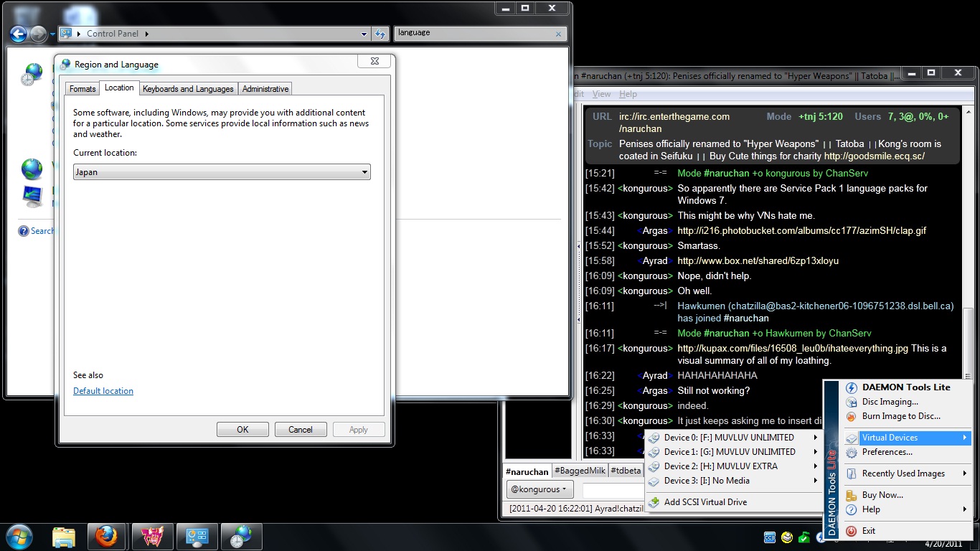Click the Add SCSI Virtual Drive plus icon
Image resolution: width=980 pixels, height=551 pixels.
click(654, 502)
